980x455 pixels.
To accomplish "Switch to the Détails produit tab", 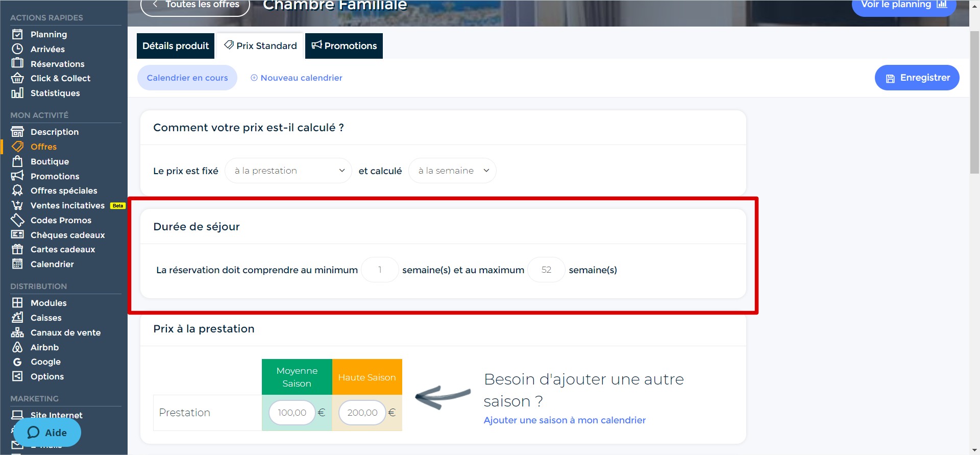I will (176, 46).
